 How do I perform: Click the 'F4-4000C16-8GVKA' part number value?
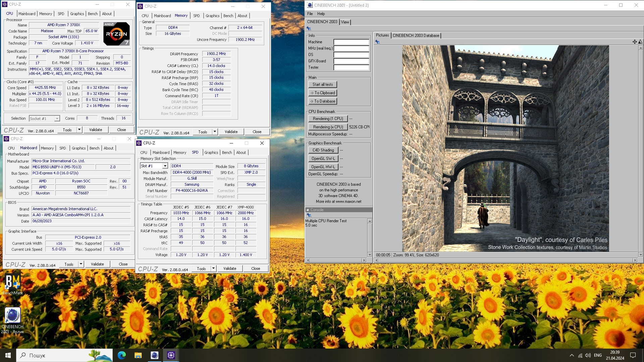click(x=192, y=190)
